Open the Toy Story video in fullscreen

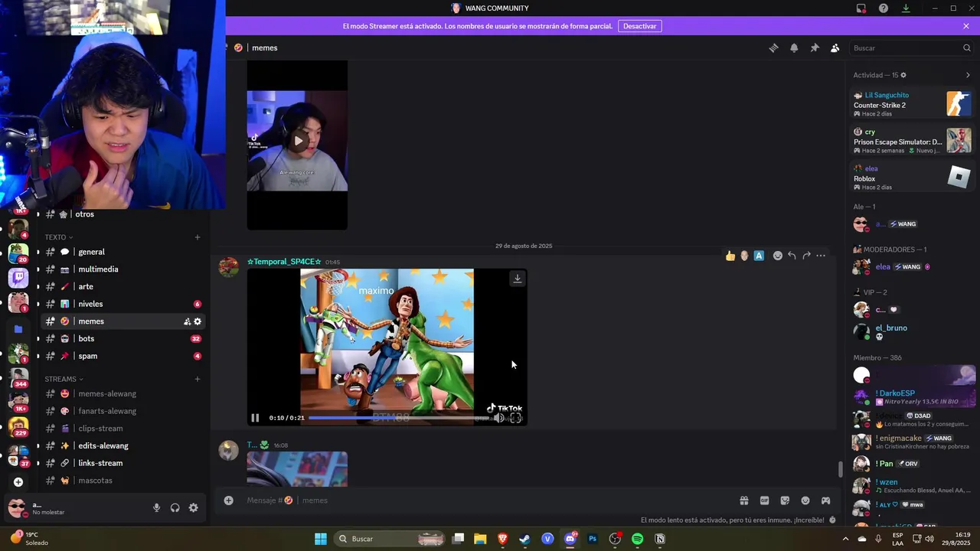pos(516,418)
